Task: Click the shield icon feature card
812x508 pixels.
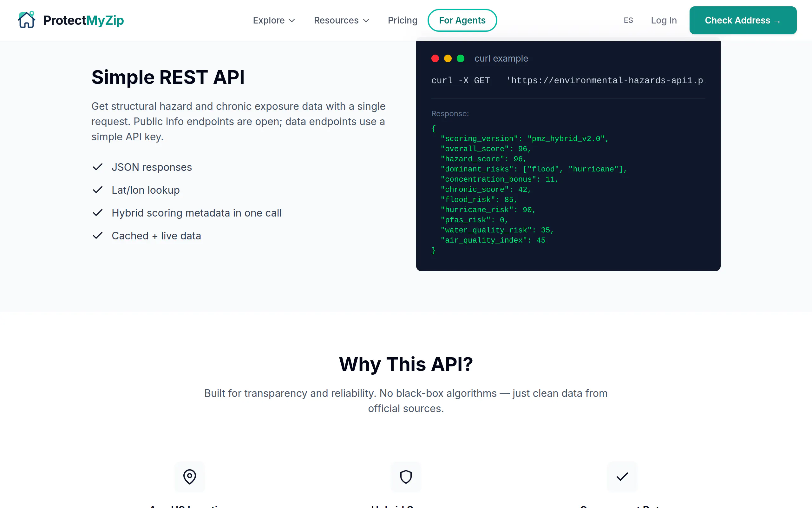Action: coord(406,477)
